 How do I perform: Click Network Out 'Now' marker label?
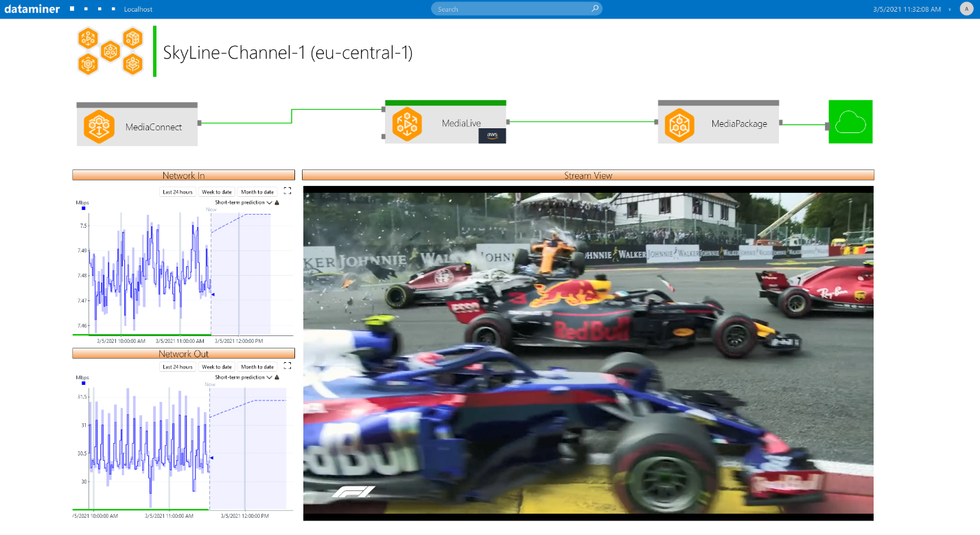(x=210, y=384)
